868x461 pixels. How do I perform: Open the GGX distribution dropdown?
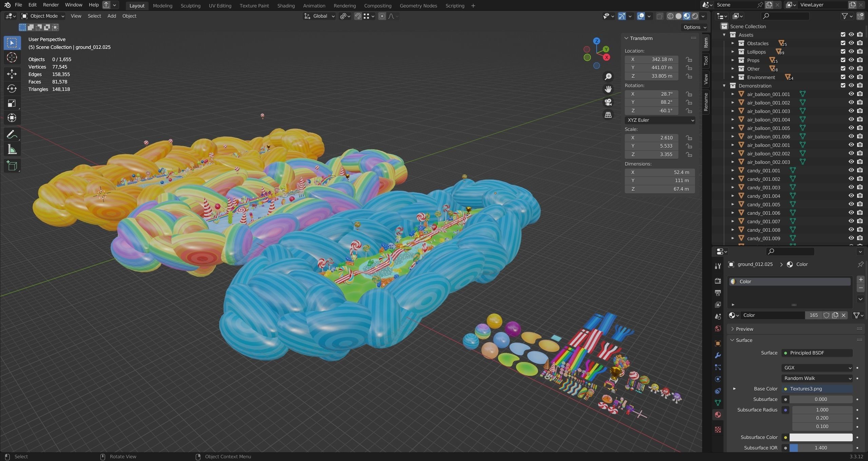(817, 368)
